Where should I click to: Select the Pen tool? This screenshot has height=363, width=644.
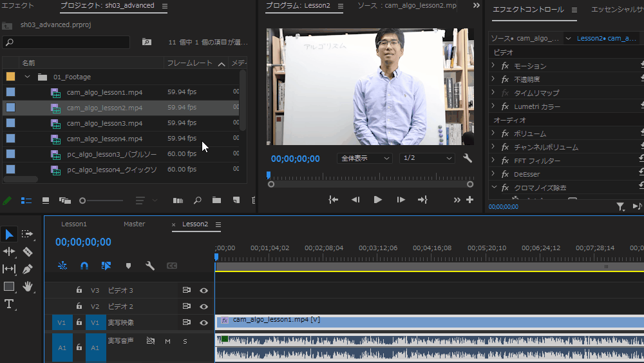click(28, 269)
